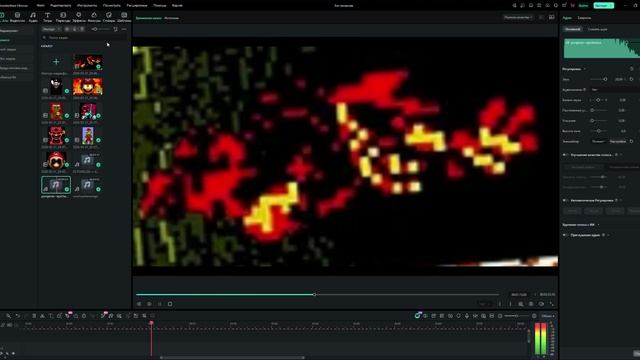This screenshot has width=640, height=360.
Task: Open the Редактировать menu
Action: [60, 5]
